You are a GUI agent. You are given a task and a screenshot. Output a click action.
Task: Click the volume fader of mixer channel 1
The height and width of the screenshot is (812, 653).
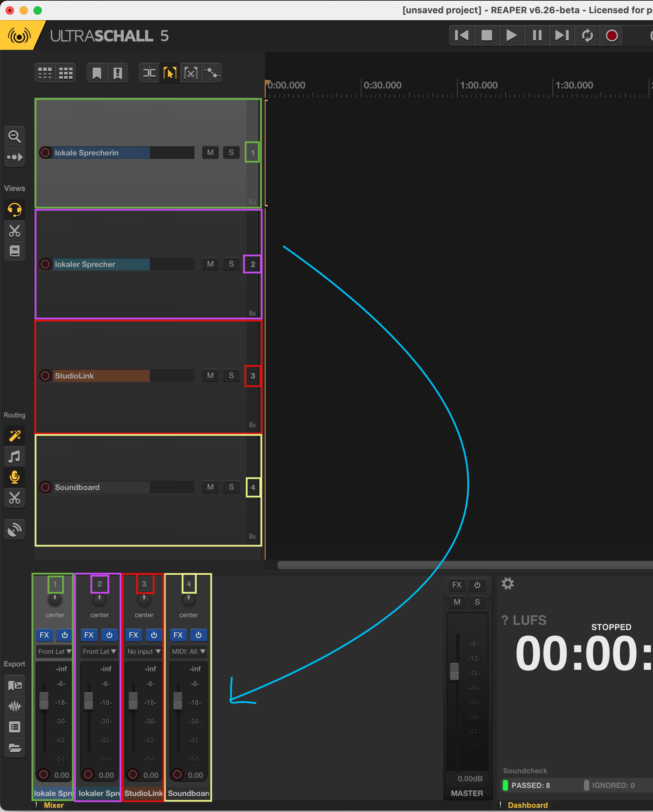point(44,700)
